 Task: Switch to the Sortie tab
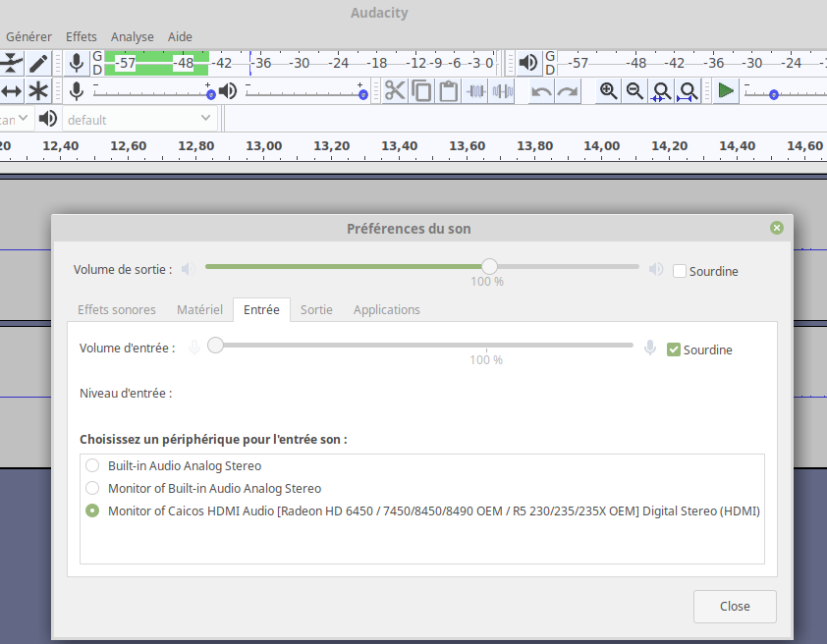[x=316, y=309]
